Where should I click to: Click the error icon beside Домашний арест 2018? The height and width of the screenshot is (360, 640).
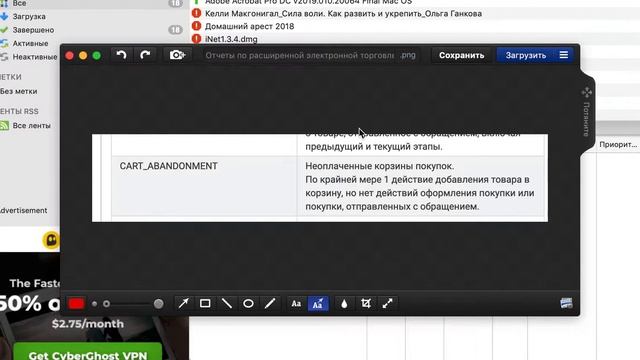click(x=196, y=26)
